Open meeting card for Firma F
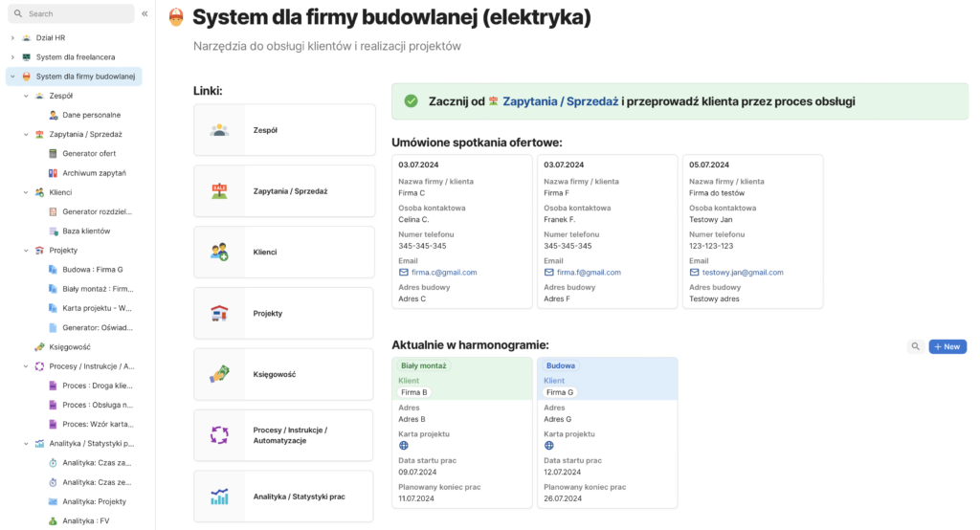This screenshot has height=530, width=980. click(x=608, y=232)
